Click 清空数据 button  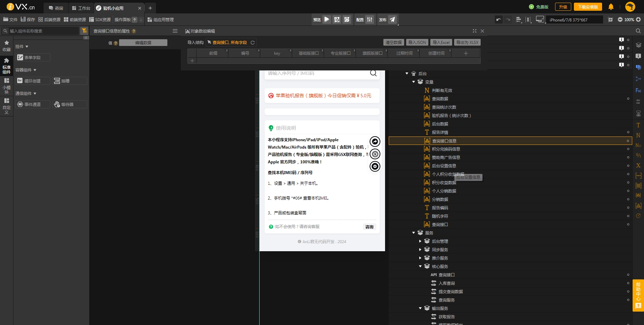tap(393, 42)
